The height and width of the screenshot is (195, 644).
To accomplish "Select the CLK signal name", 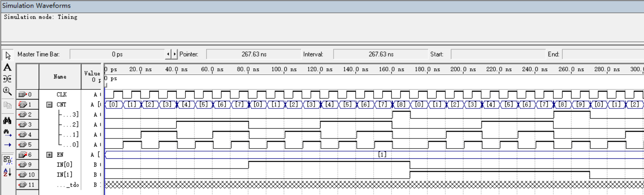I will pyautogui.click(x=62, y=94).
